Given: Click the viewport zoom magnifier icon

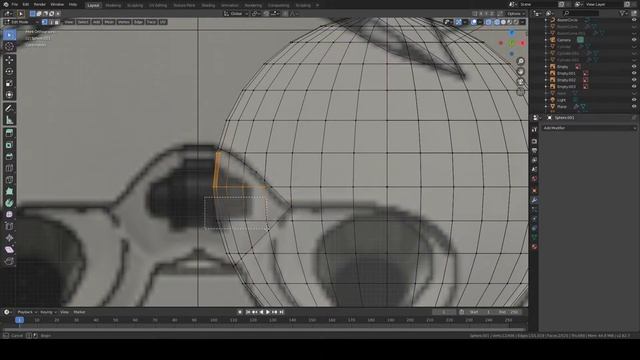Looking at the screenshot, I should [520, 61].
